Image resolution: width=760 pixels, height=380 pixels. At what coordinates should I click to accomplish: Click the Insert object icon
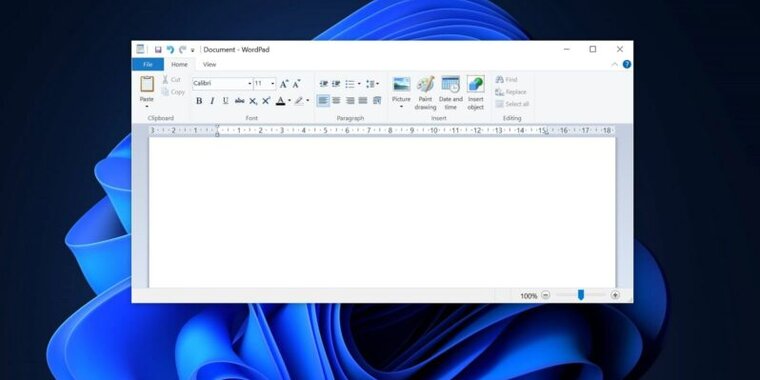(475, 84)
